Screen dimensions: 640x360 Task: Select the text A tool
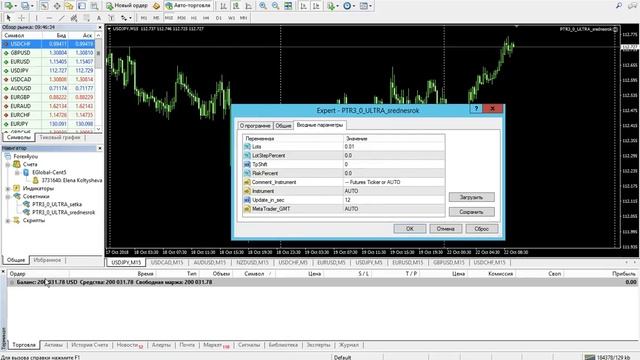coord(99,18)
